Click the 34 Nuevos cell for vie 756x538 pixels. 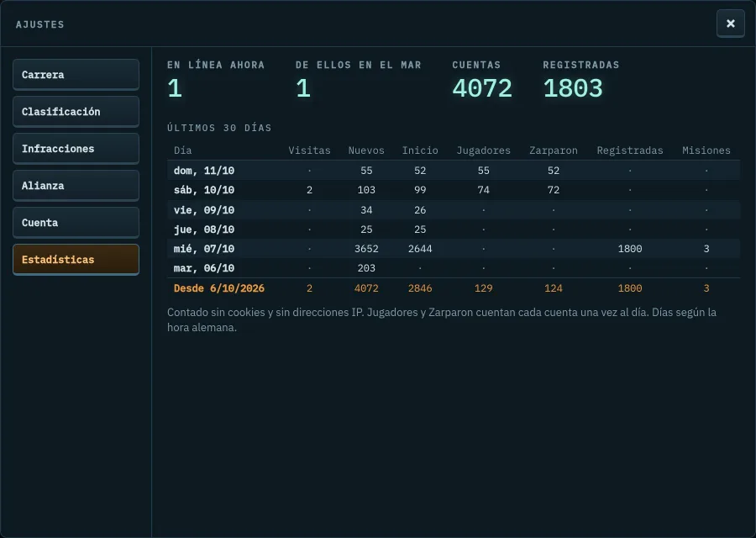pos(366,210)
